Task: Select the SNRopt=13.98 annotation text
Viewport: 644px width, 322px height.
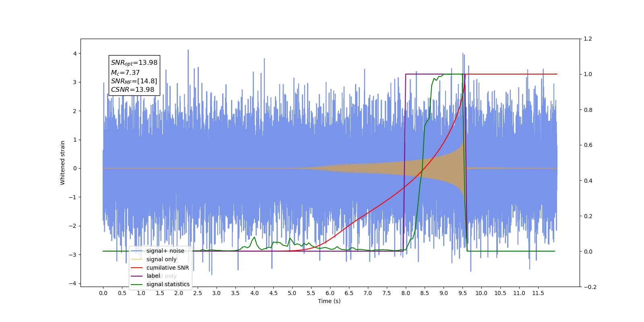Action: [x=134, y=63]
